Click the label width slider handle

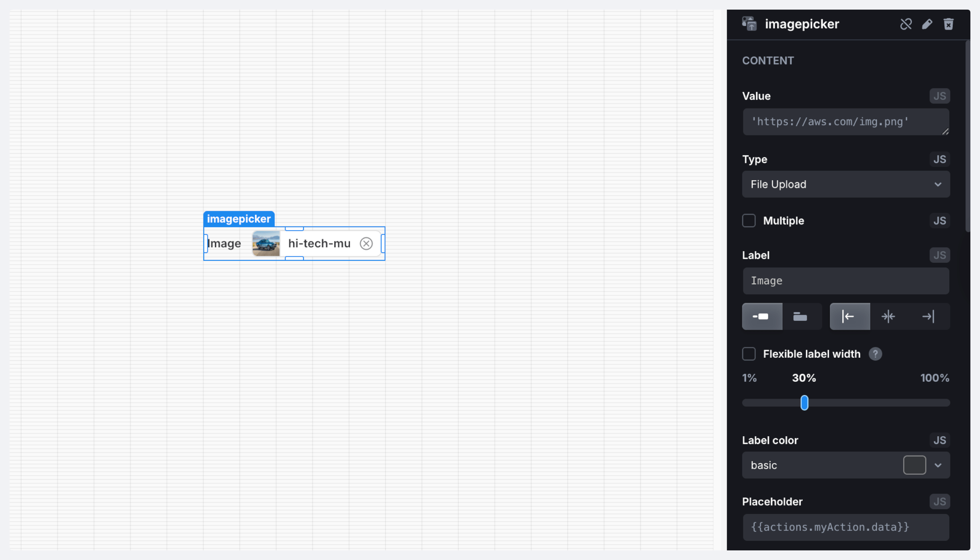804,403
